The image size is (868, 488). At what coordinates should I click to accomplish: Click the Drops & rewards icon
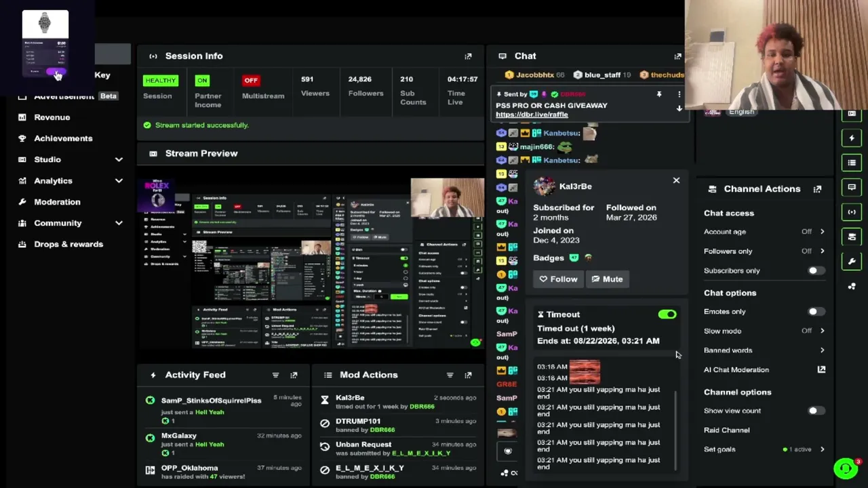pyautogui.click(x=22, y=244)
